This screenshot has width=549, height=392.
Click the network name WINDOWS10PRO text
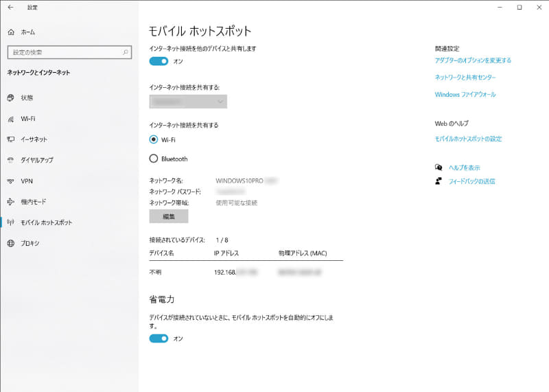pyautogui.click(x=240, y=181)
